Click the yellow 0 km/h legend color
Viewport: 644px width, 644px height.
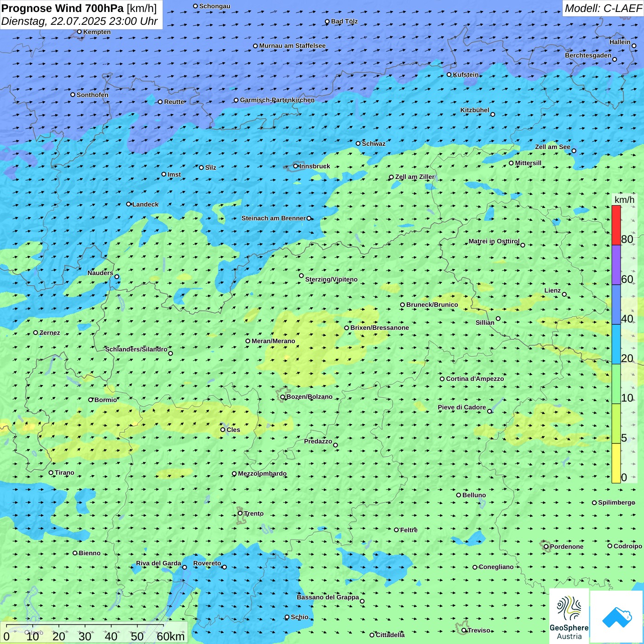(616, 463)
